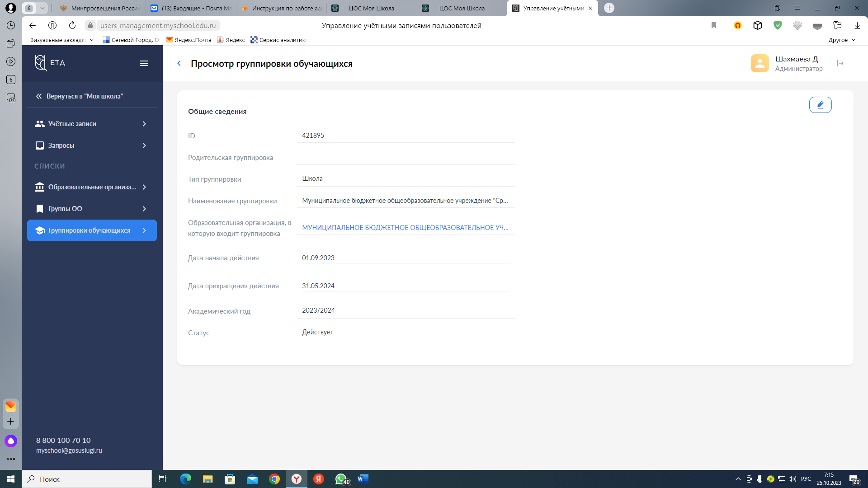Reload the page with refresh icon
868x488 pixels.
pyautogui.click(x=72, y=26)
